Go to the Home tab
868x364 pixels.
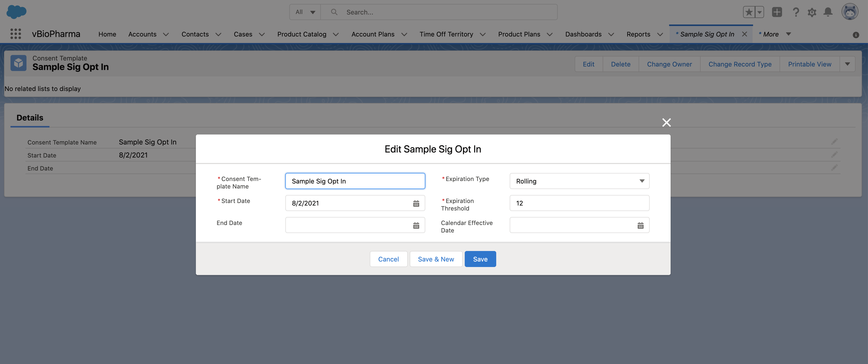(107, 34)
